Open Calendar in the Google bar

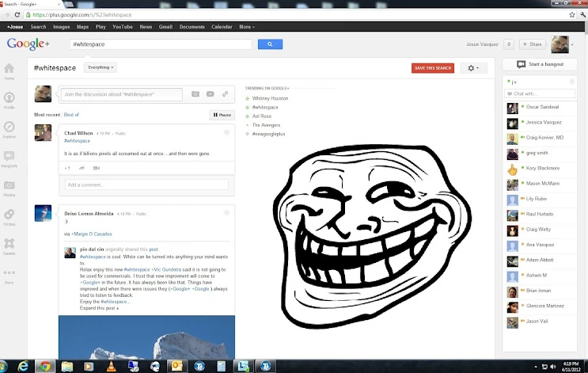222,27
